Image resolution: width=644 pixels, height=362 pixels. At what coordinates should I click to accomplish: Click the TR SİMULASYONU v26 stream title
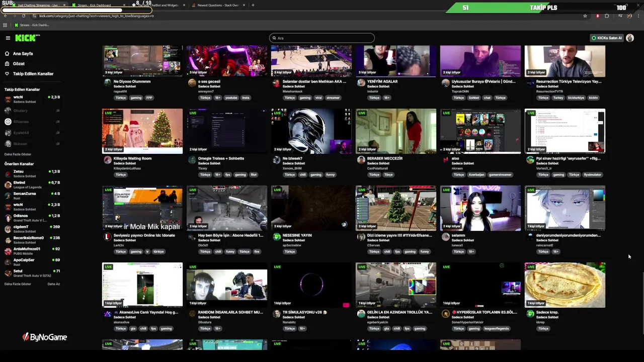coord(304,312)
